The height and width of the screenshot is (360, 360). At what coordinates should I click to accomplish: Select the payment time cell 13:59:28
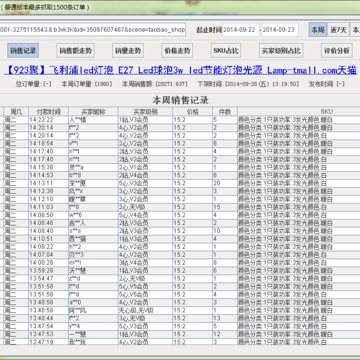pos(48,270)
